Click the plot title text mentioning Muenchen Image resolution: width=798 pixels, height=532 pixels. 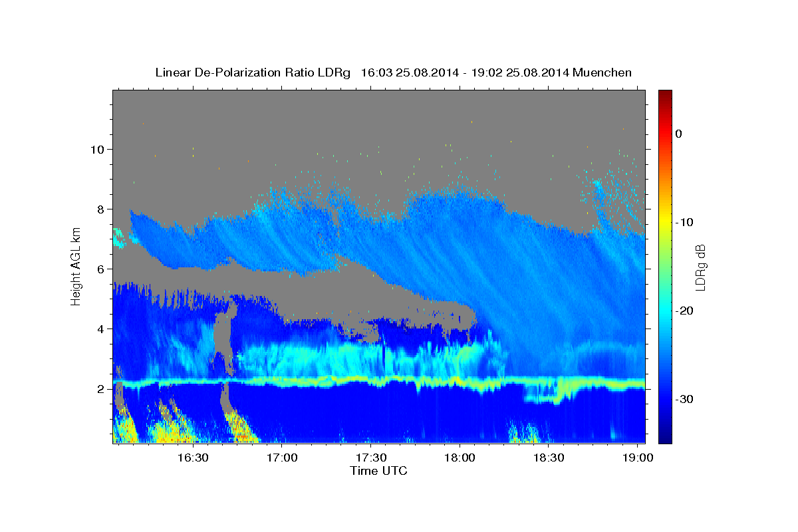click(393, 72)
